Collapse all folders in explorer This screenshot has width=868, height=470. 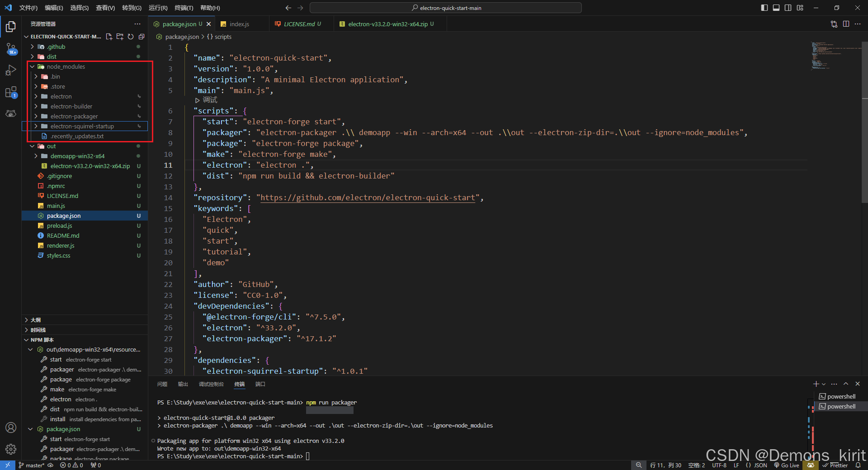142,37
